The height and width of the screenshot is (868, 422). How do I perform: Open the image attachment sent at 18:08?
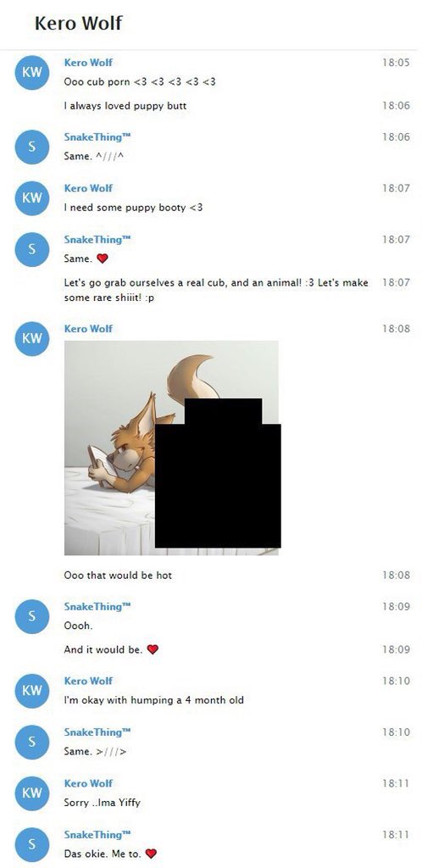coord(171,448)
